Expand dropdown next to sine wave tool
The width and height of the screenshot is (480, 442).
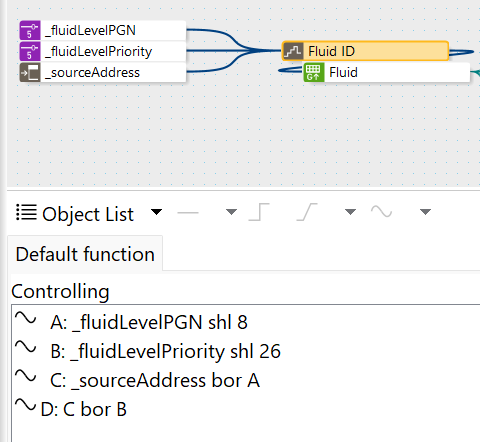pyautogui.click(x=425, y=212)
